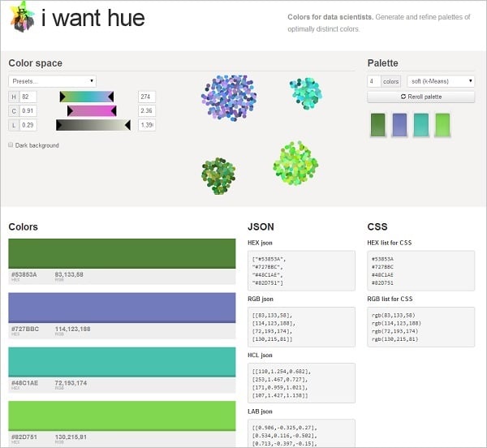Select the light green palette swatch
The image size is (487, 448).
pyautogui.click(x=442, y=125)
